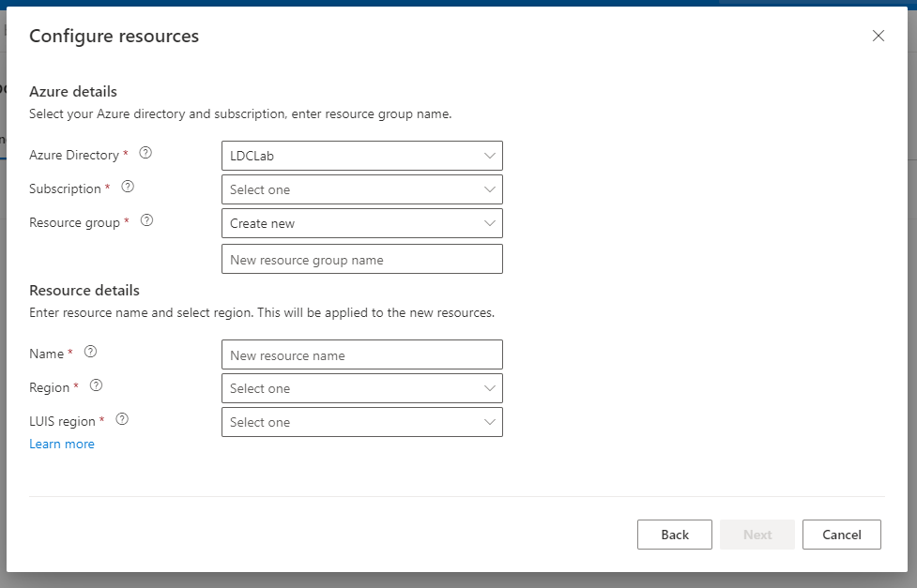917x588 pixels.
Task: Click the Back button
Action: point(674,534)
